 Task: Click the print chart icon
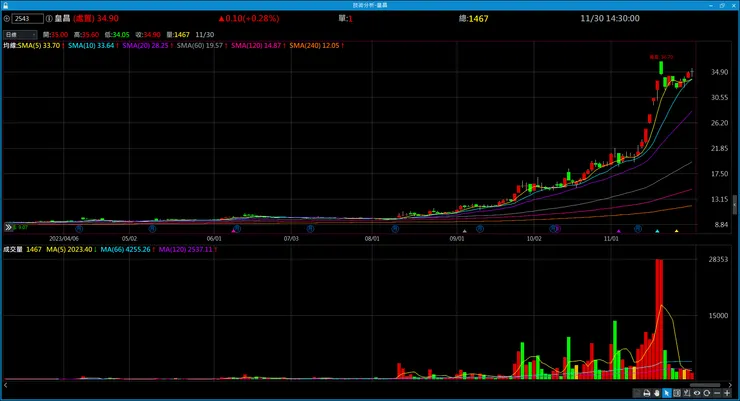(647, 393)
